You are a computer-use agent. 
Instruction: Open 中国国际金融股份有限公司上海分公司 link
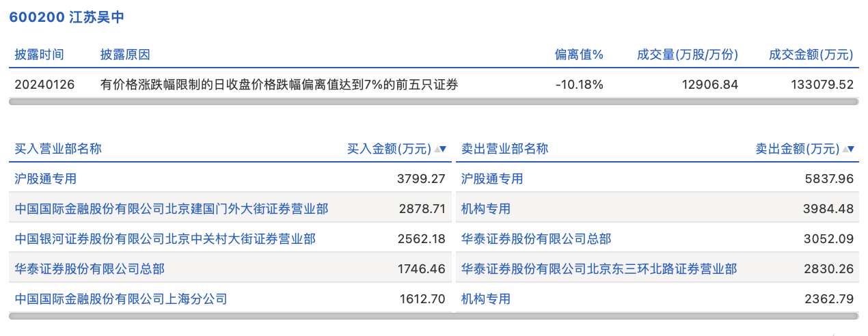coord(121,299)
